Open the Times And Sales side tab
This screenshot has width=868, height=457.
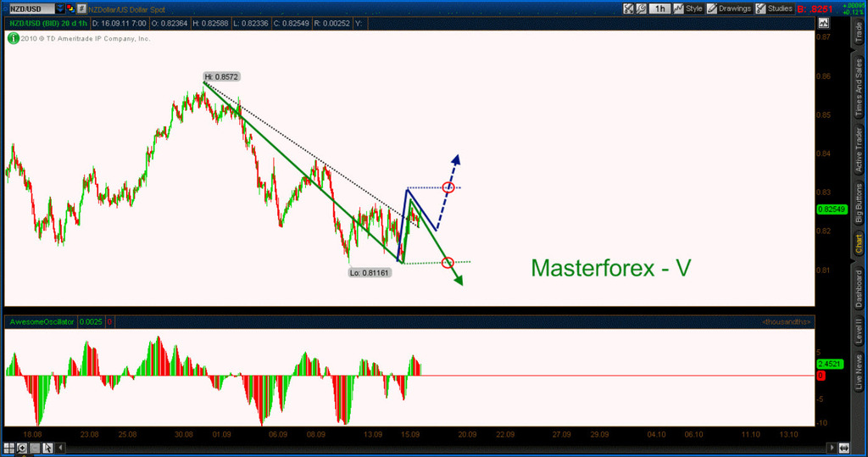(859, 87)
